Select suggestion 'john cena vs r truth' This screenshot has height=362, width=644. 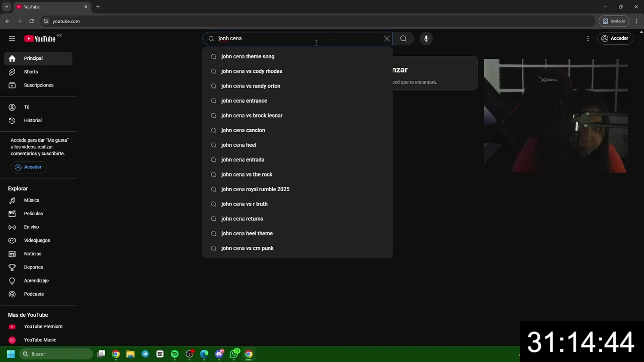297,204
